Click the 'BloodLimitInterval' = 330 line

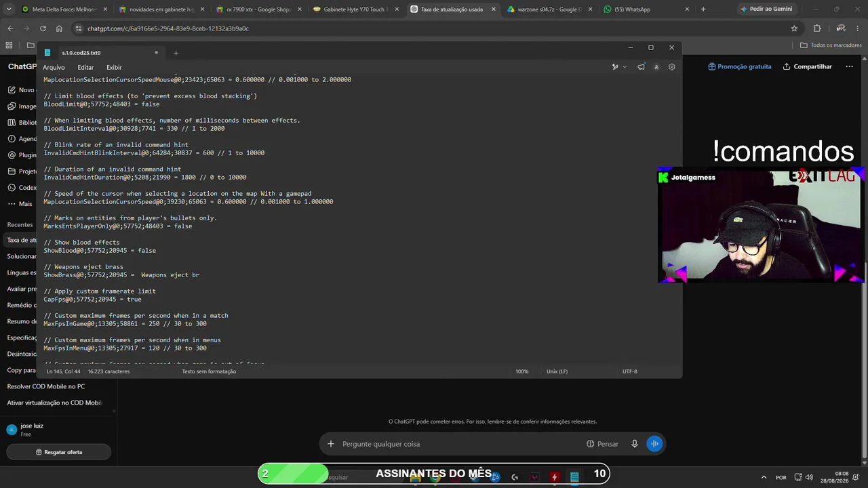134,129
